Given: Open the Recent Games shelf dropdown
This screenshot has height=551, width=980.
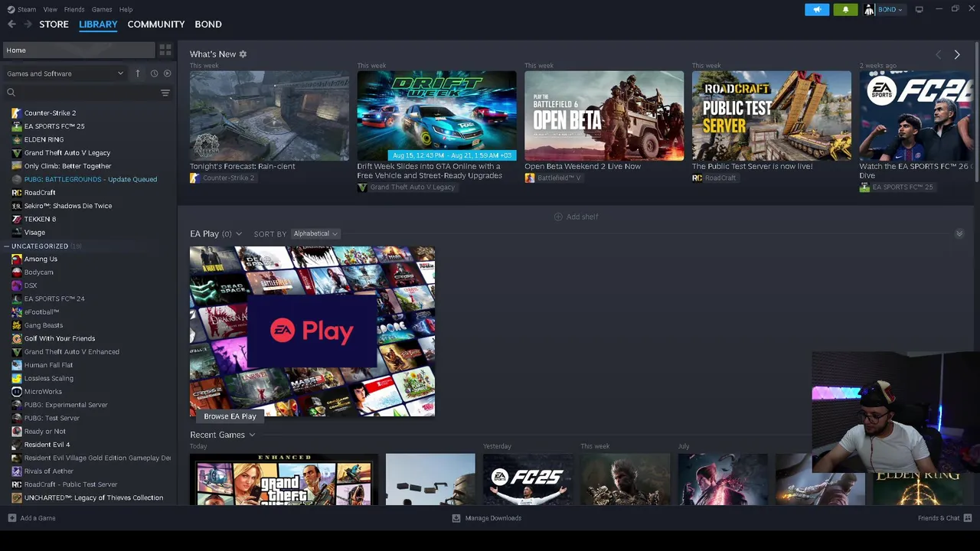Looking at the screenshot, I should pos(252,435).
